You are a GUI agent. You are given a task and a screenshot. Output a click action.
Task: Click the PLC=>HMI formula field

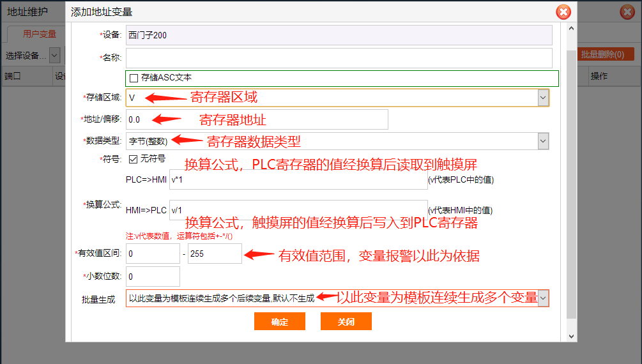(x=298, y=180)
